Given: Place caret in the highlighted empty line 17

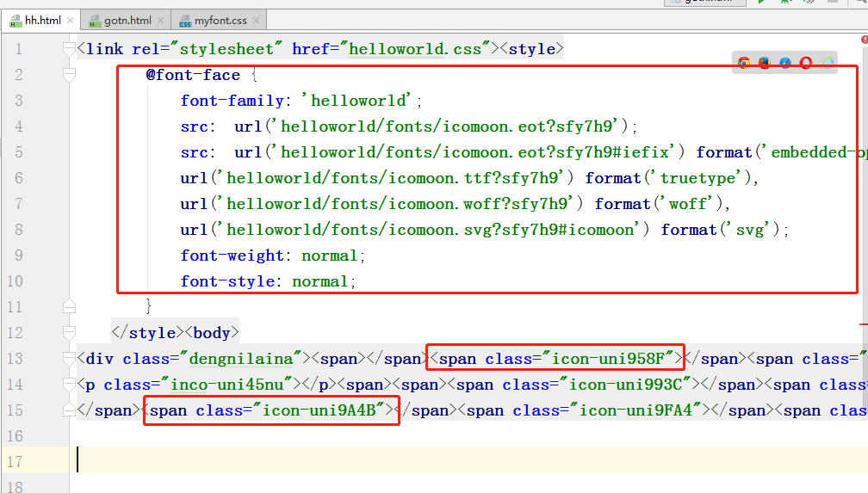Looking at the screenshot, I should pos(468,461).
